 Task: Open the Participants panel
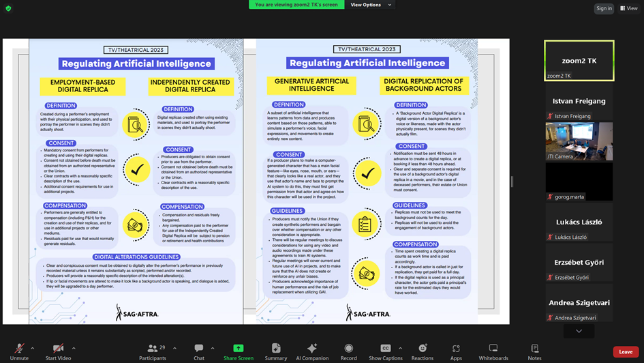click(153, 352)
